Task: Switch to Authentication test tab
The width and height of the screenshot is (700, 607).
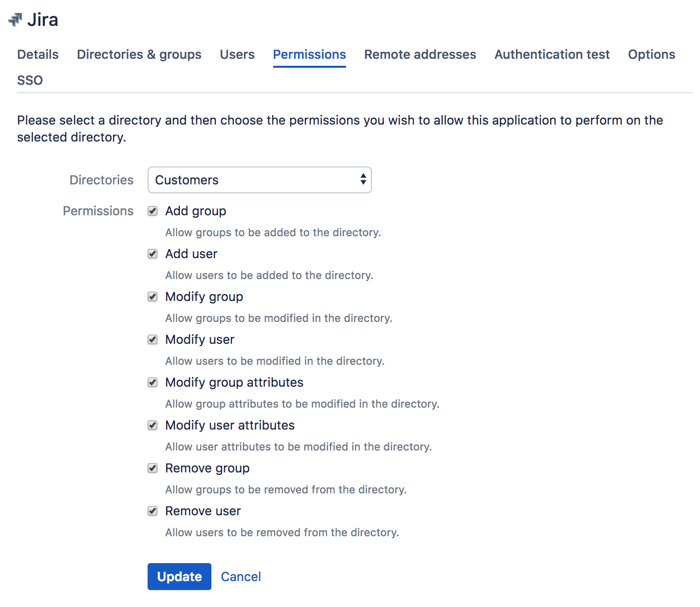Action: pos(552,54)
